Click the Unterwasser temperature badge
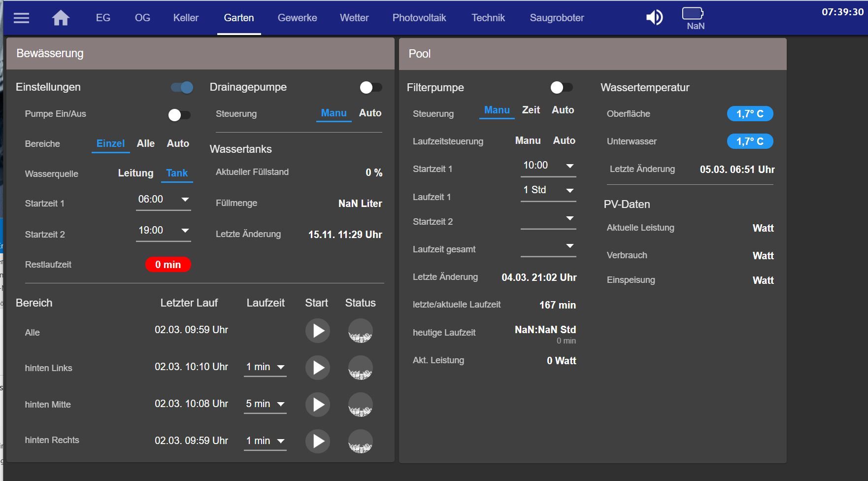This screenshot has height=481, width=868. point(750,141)
